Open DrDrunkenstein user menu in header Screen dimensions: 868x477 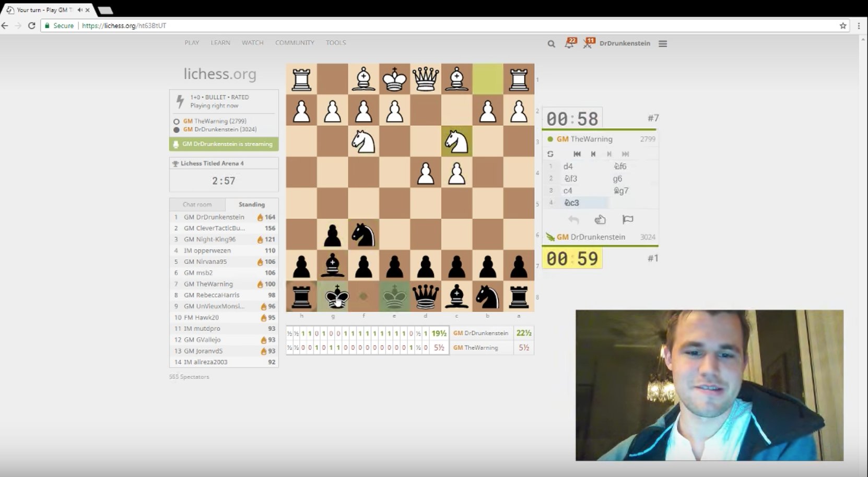point(625,43)
